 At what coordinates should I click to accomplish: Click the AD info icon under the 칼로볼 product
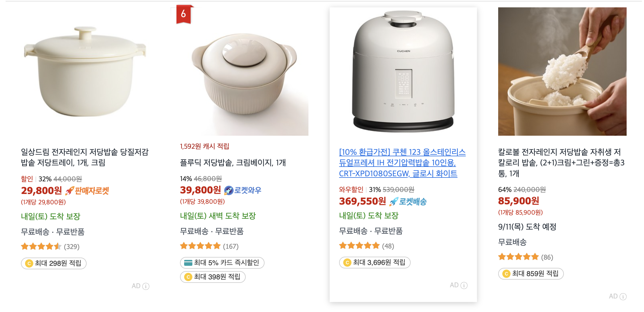coord(623,296)
